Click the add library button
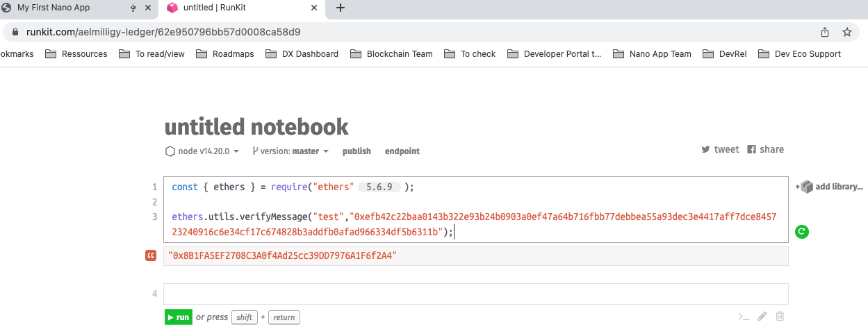 pos(831,187)
